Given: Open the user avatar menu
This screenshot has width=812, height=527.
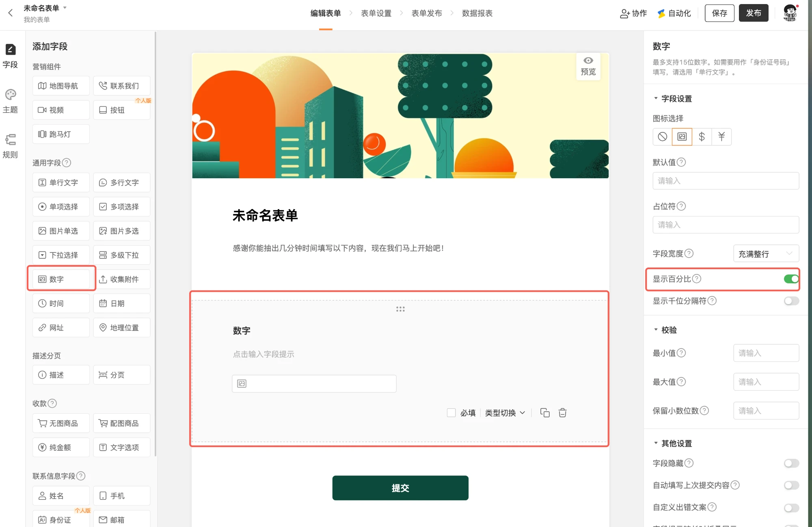Looking at the screenshot, I should tap(790, 13).
